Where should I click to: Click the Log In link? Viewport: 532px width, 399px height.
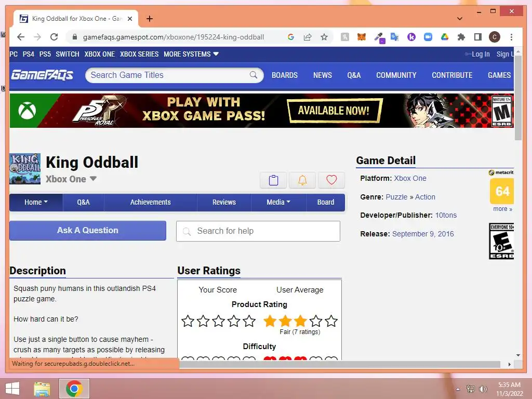tap(481, 54)
